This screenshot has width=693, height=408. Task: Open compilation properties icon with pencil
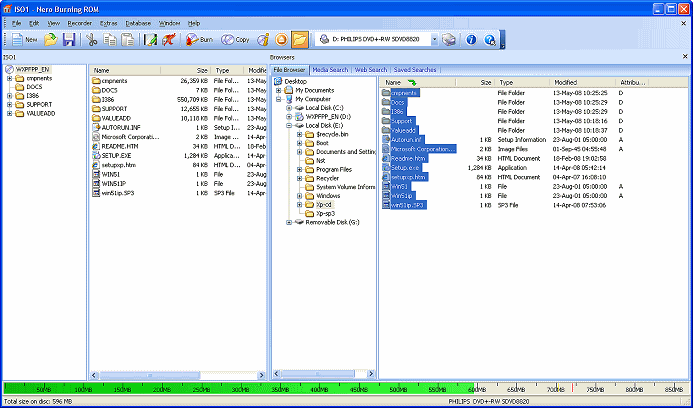tap(150, 40)
